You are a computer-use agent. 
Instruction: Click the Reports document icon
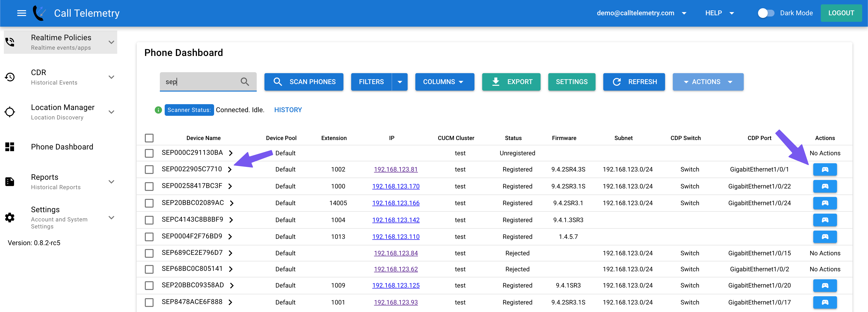click(10, 182)
